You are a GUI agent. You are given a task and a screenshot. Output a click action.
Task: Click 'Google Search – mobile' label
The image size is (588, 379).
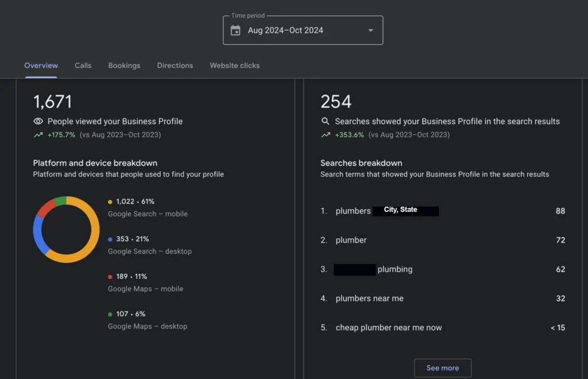tap(148, 214)
